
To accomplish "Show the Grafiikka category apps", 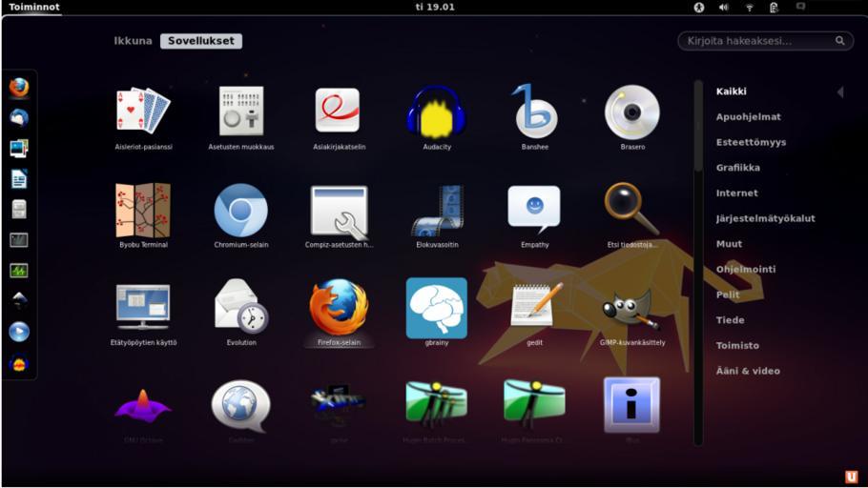I will tap(738, 168).
